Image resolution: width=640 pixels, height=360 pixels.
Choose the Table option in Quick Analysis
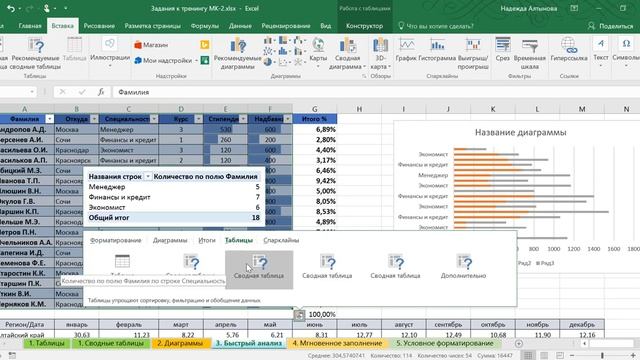pos(122,265)
